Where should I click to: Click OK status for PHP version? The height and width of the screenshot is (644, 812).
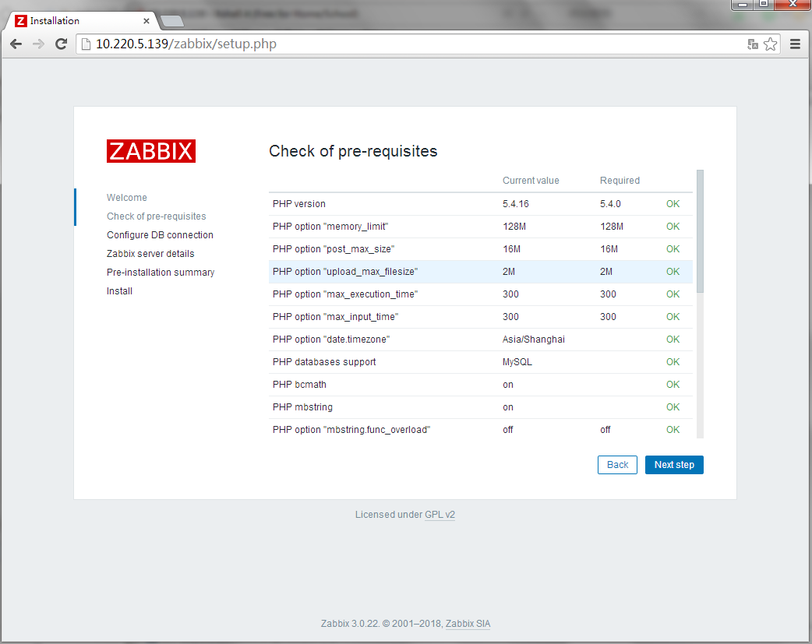pyautogui.click(x=673, y=204)
